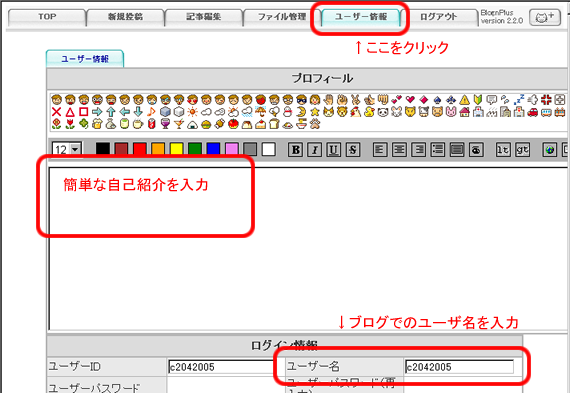Go to ファイル管理 tab

282,17
